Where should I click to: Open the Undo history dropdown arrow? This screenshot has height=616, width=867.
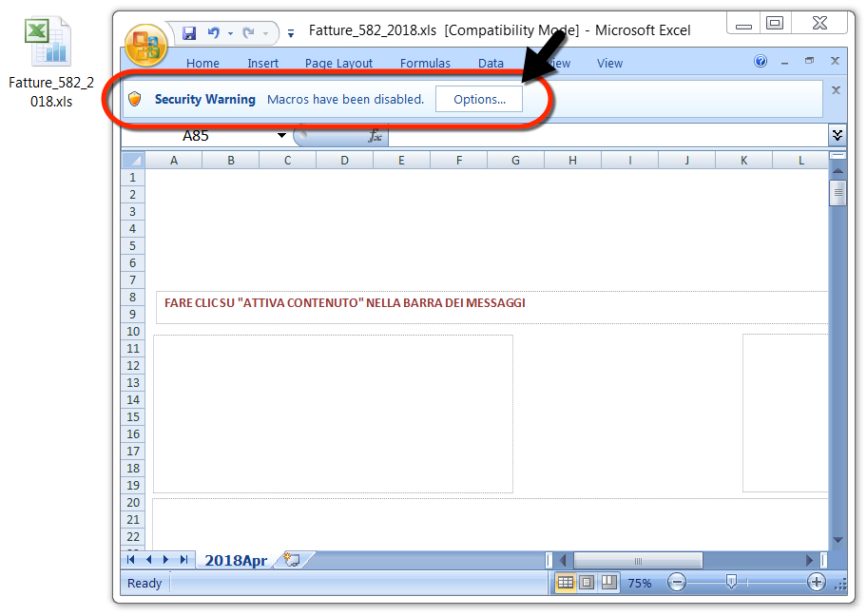[231, 33]
